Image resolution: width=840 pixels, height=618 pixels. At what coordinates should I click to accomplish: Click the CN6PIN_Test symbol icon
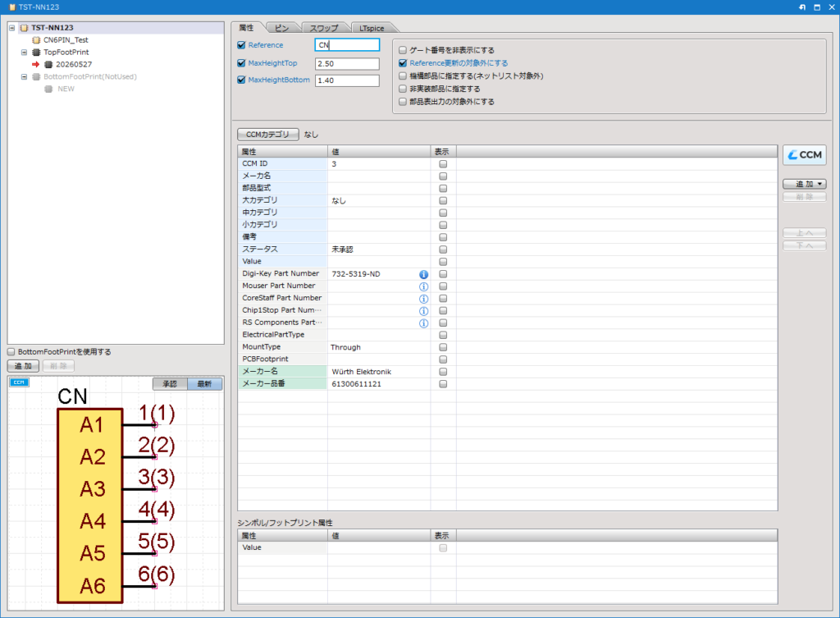[36, 40]
